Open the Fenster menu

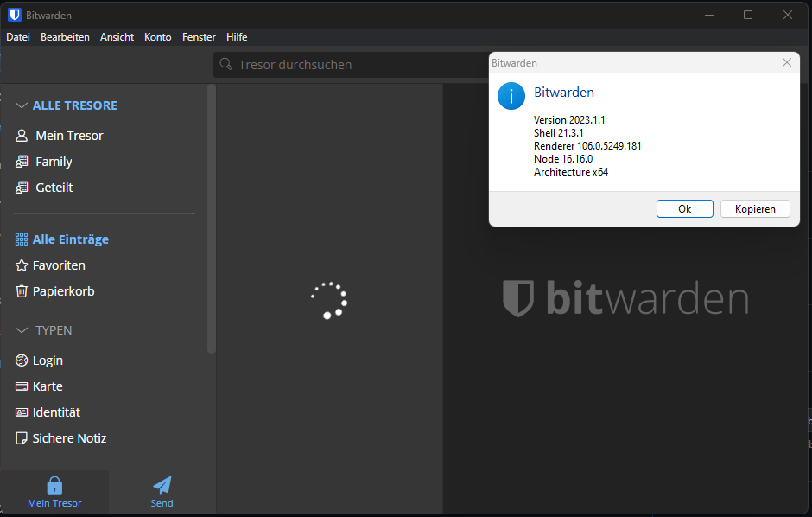(x=199, y=37)
